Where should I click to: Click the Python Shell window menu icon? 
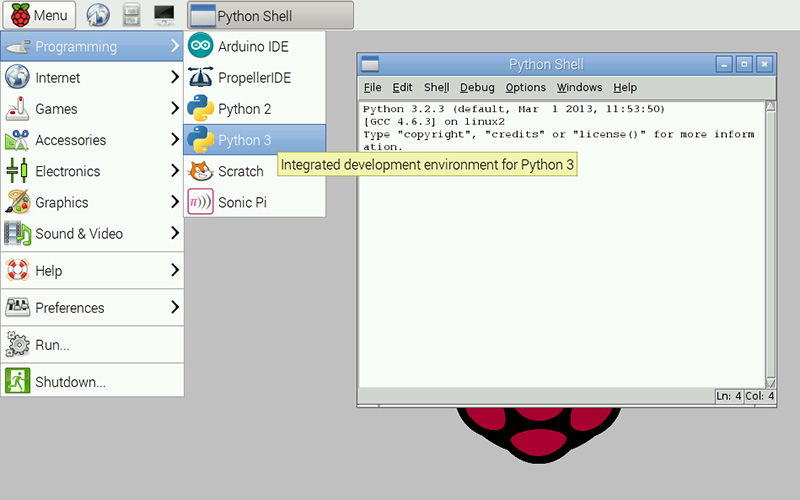pos(370,64)
